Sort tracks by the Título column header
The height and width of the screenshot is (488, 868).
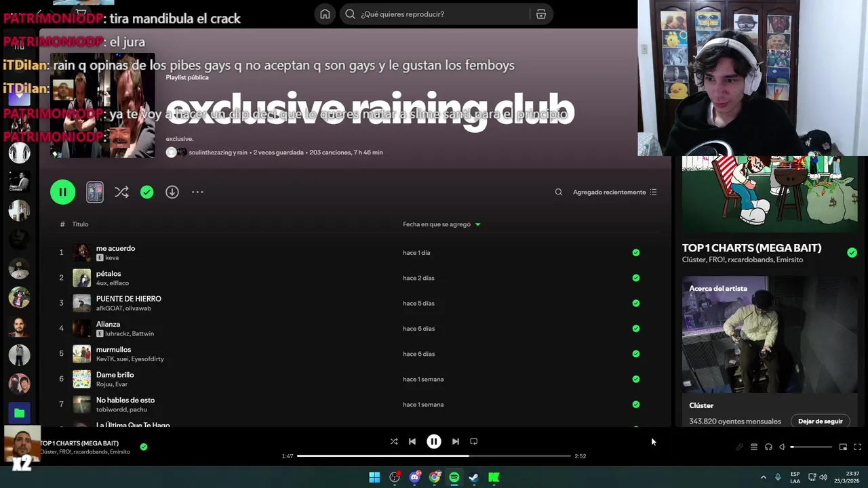pos(80,224)
